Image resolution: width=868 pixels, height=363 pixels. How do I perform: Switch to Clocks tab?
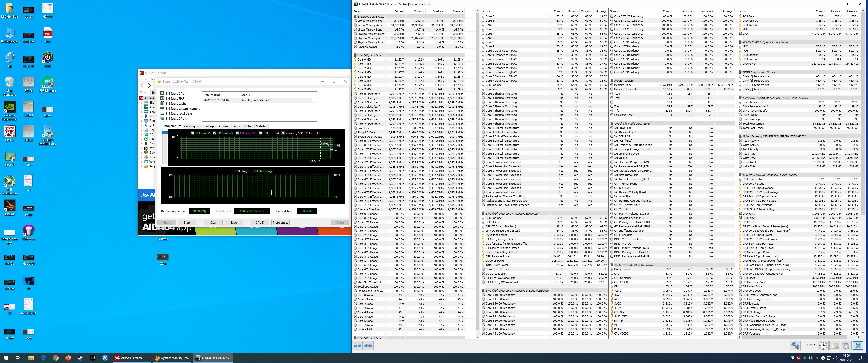(236, 126)
